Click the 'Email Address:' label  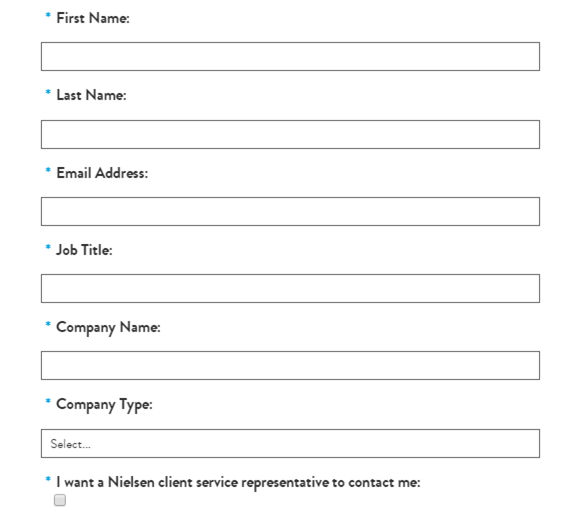point(102,173)
